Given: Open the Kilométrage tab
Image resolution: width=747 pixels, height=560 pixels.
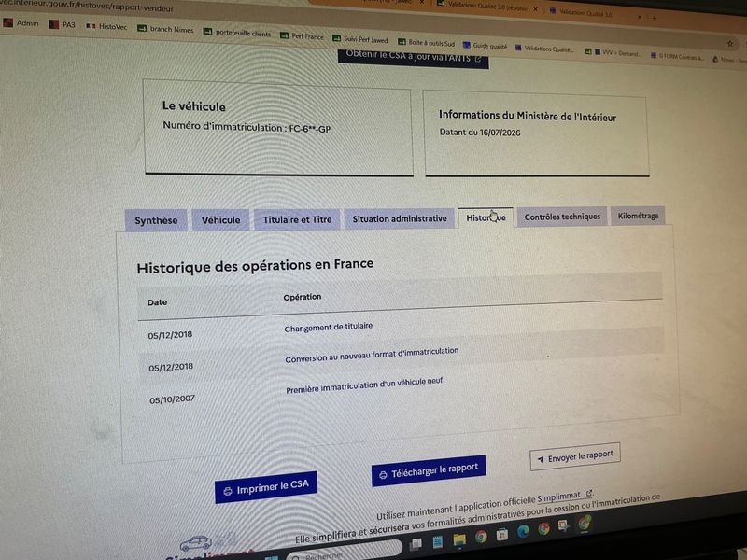Looking at the screenshot, I should [638, 216].
